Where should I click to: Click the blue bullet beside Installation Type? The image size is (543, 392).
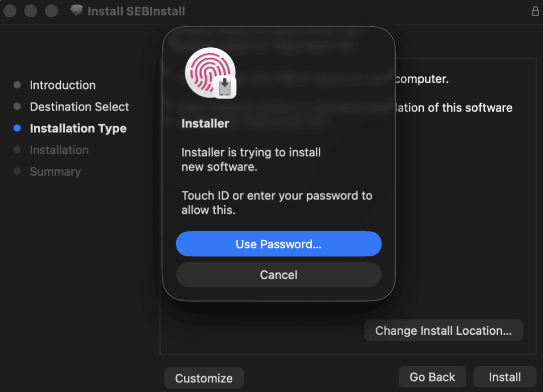click(x=17, y=128)
